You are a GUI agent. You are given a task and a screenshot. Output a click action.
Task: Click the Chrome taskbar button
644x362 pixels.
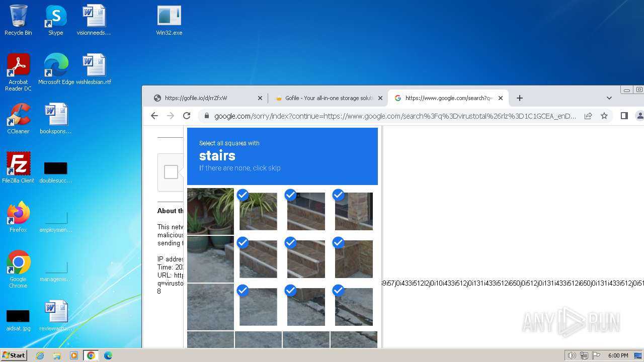click(91, 355)
